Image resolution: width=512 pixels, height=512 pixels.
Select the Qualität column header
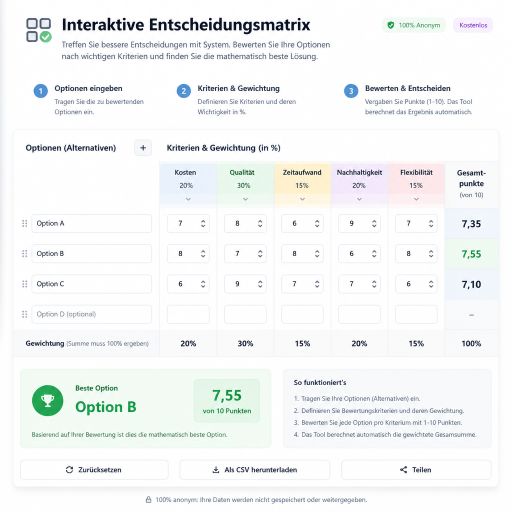(x=245, y=184)
